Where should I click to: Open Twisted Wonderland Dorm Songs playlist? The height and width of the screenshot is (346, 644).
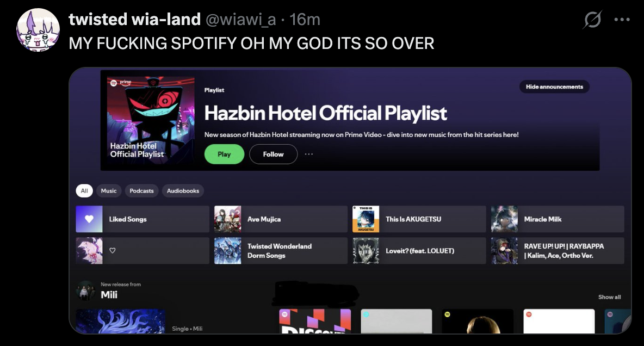281,251
